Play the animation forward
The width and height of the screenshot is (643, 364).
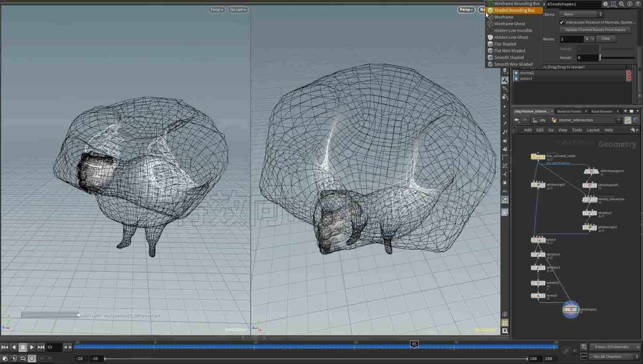pyautogui.click(x=32, y=347)
